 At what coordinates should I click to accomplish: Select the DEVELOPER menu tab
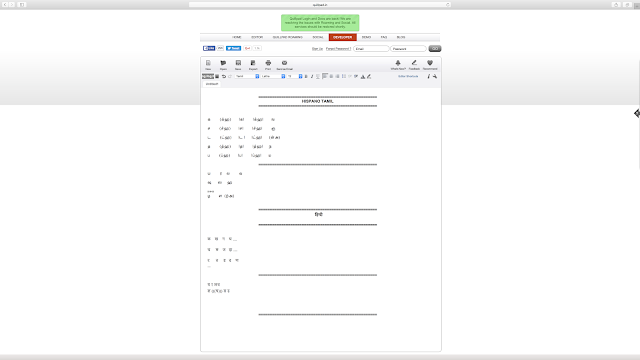coord(342,37)
